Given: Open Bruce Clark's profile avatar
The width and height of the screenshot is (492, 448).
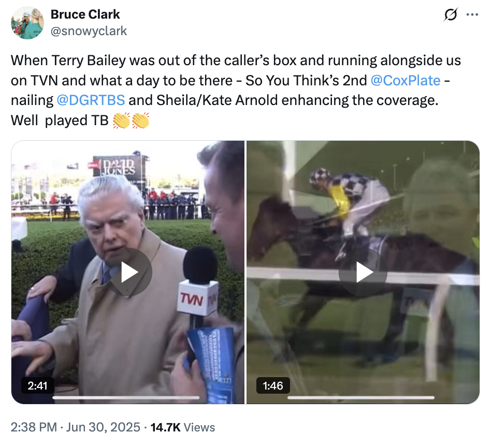Looking at the screenshot, I should (27, 23).
